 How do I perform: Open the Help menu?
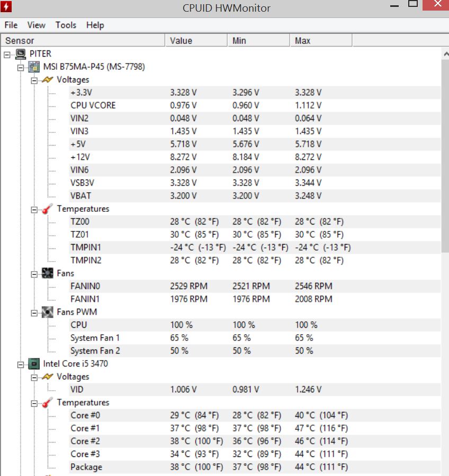95,25
